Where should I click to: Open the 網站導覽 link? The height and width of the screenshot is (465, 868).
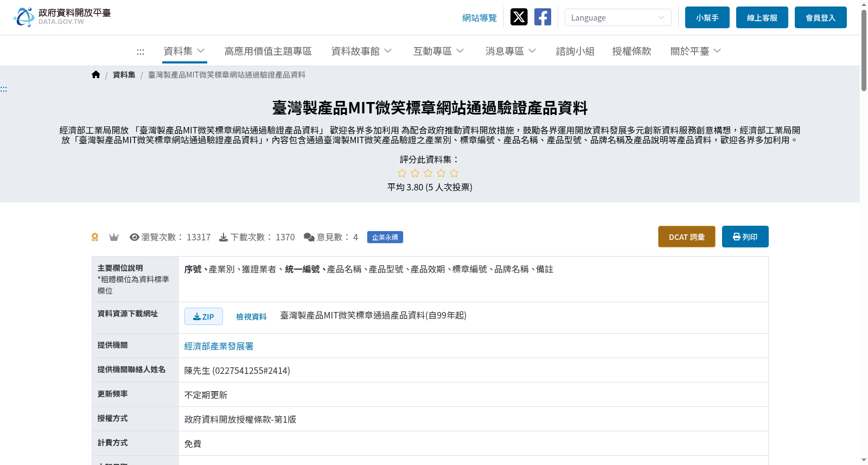479,18
